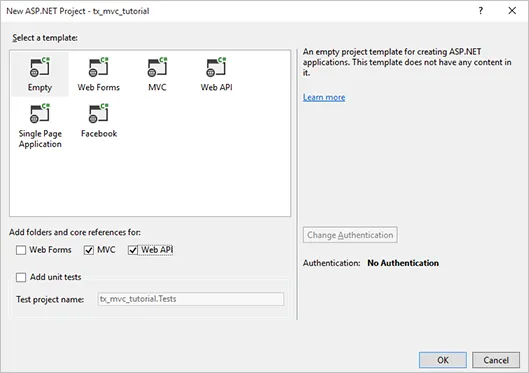Confirm with the OK button
Screen dimensions: 529x373
[x=443, y=360]
